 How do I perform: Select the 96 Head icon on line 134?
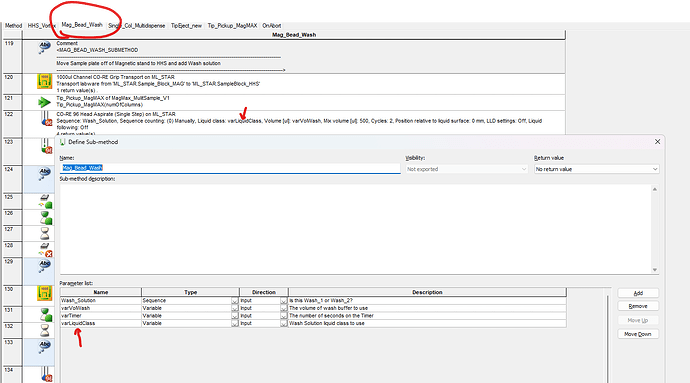[46, 375]
